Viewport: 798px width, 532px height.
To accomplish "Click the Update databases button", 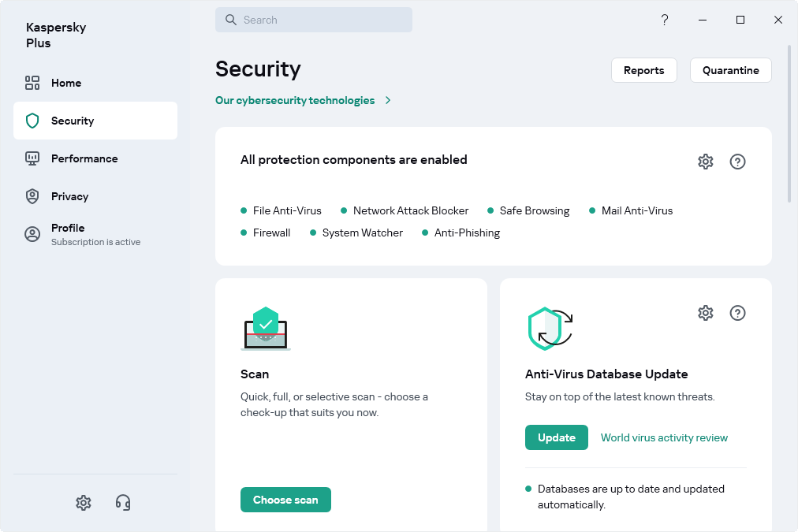I will 556,437.
